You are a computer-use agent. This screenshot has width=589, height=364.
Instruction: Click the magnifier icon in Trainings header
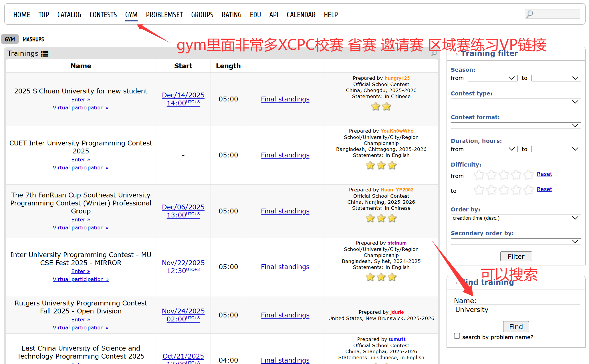coord(434,53)
